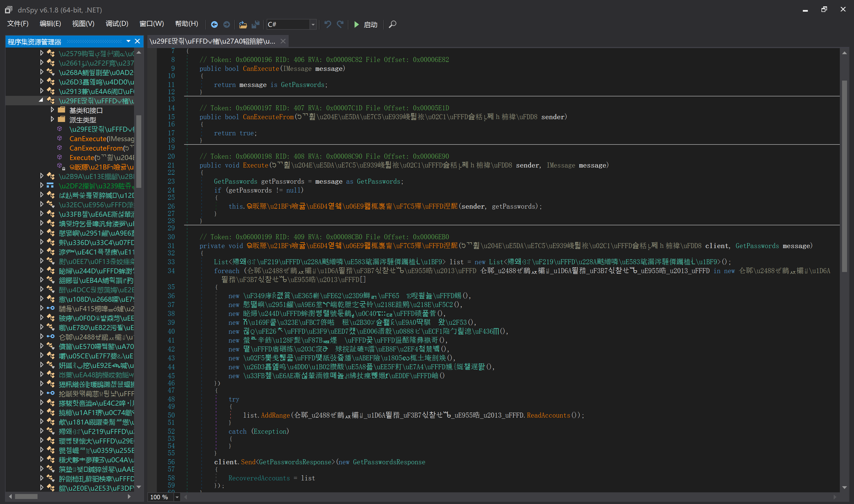Click the Navigate Back arrow icon
This screenshot has width=854, height=504.
click(x=214, y=24)
